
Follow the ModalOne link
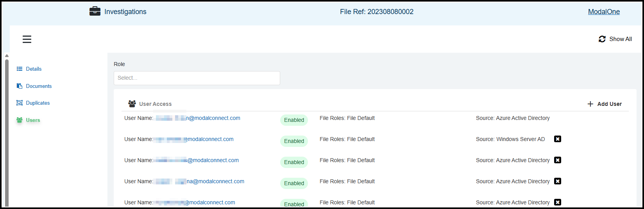click(x=604, y=12)
